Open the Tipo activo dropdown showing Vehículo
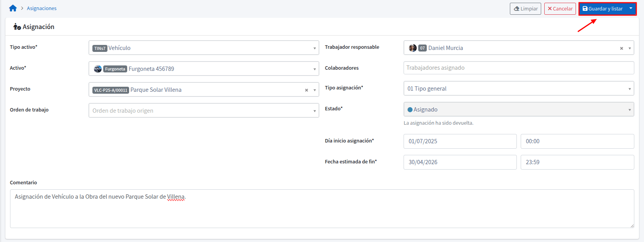 [204, 48]
